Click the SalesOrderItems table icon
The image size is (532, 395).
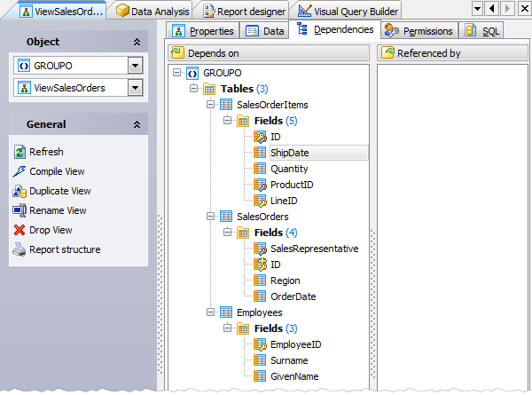(226, 105)
